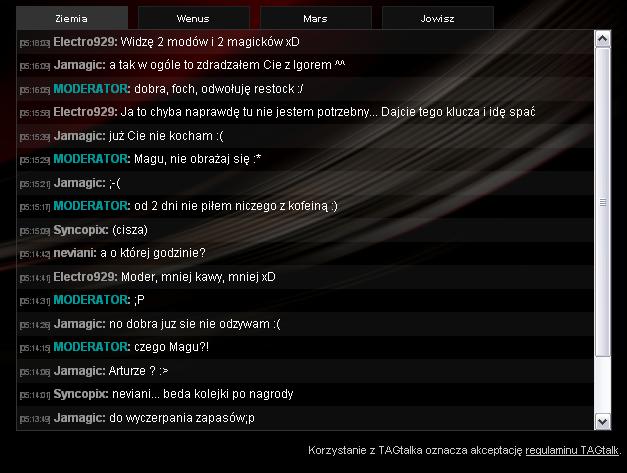Image resolution: width=627 pixels, height=473 pixels.
Task: Click Electro929 username in top message
Action: [x=85, y=42]
